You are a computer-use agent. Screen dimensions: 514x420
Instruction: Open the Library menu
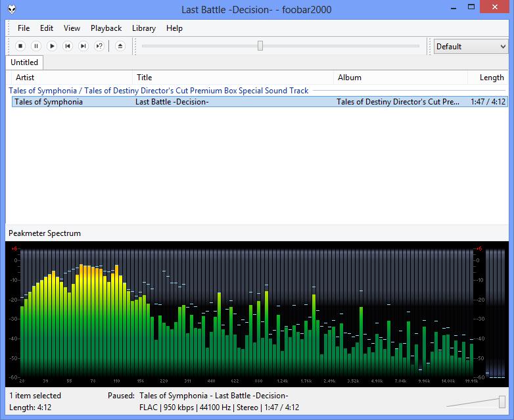coord(143,28)
